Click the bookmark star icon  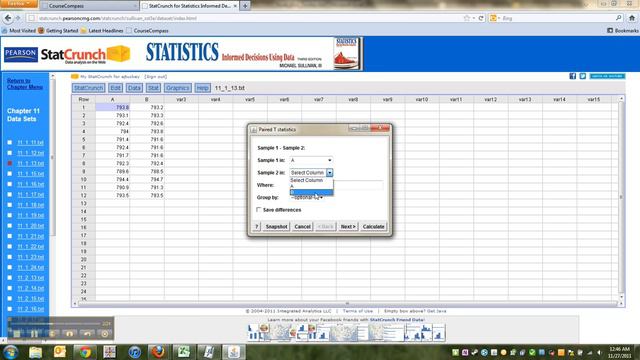tap(467, 18)
